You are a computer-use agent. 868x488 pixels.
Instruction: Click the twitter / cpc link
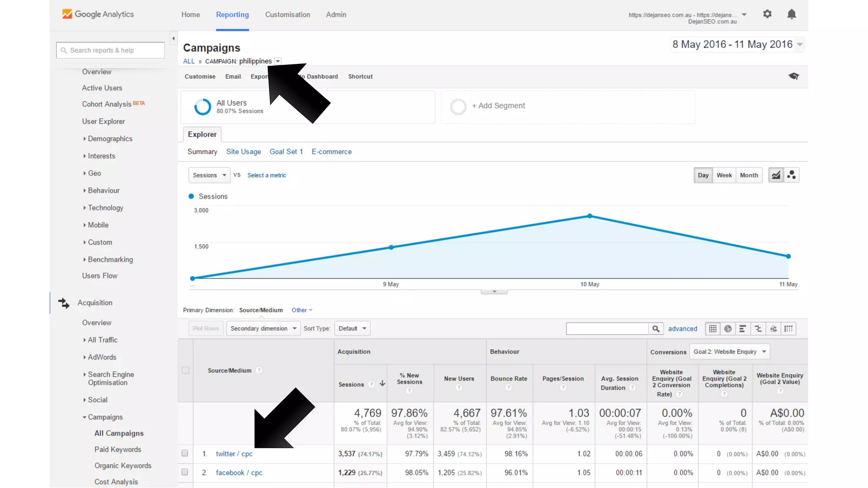point(234,454)
